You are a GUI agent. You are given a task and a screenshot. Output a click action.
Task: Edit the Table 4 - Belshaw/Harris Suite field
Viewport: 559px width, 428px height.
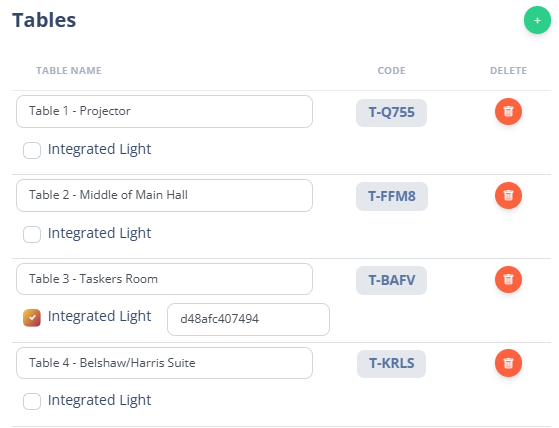pyautogui.click(x=164, y=363)
